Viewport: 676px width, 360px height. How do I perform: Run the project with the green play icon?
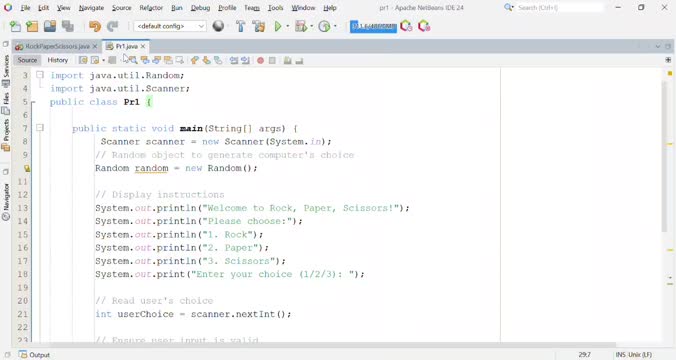point(278,26)
